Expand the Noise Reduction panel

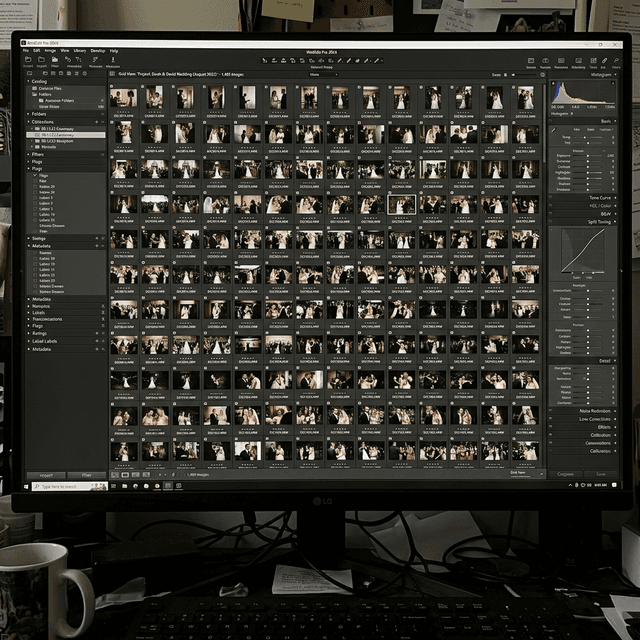point(615,411)
